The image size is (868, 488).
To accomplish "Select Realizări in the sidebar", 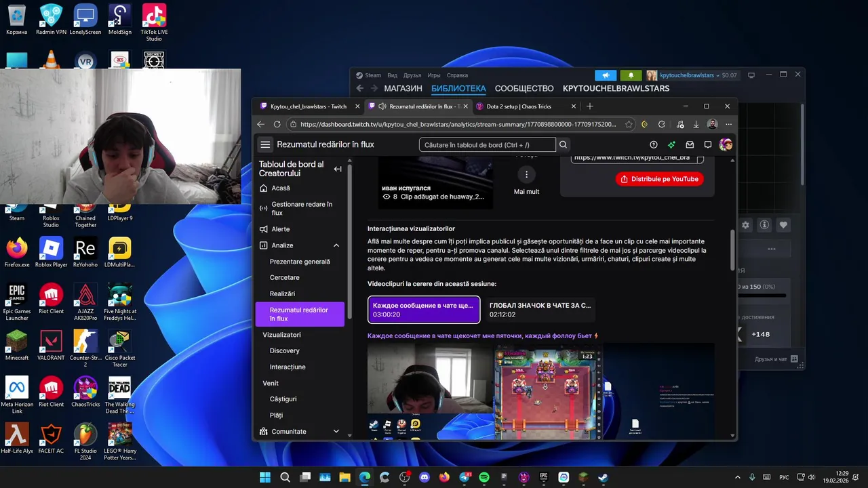I will pos(282,293).
